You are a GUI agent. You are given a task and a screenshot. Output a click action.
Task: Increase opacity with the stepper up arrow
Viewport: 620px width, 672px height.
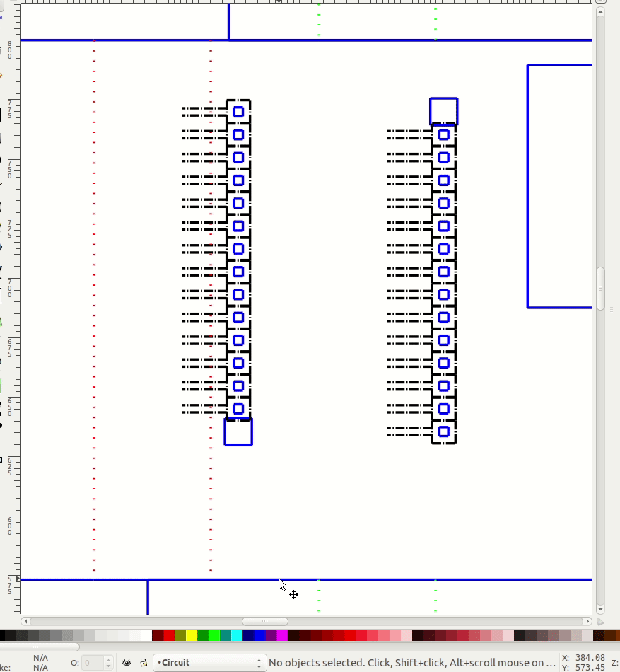[108, 659]
